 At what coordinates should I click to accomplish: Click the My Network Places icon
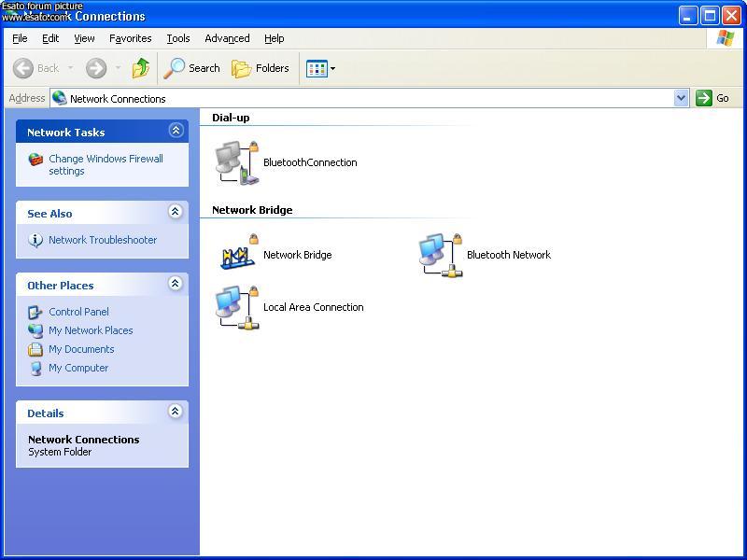(35, 330)
